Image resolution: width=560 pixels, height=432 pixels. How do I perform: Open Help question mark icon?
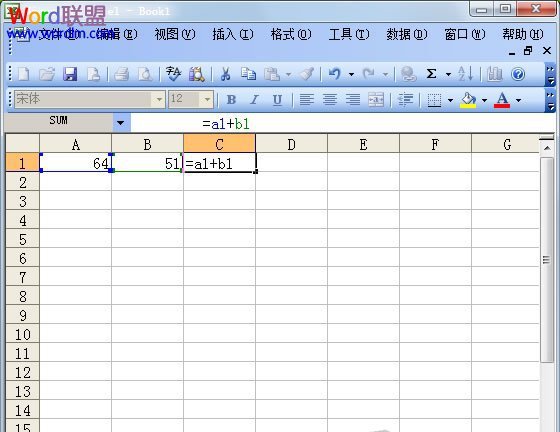tap(518, 74)
